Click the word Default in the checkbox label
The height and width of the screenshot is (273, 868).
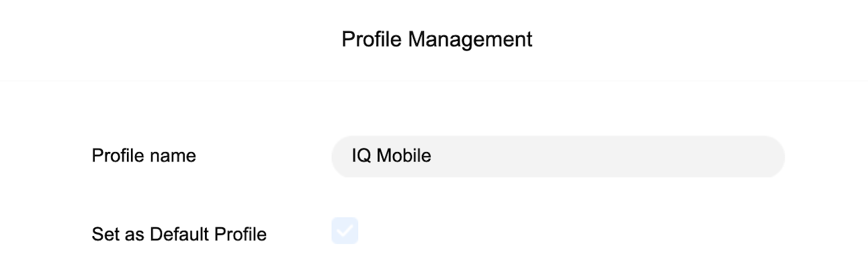(179, 234)
